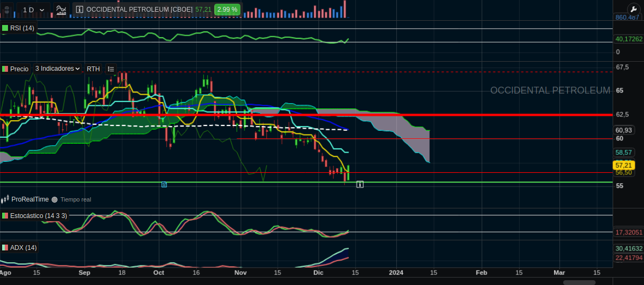Click the 860.487 volume value label
This screenshot has width=644, height=285.
coord(628,18)
